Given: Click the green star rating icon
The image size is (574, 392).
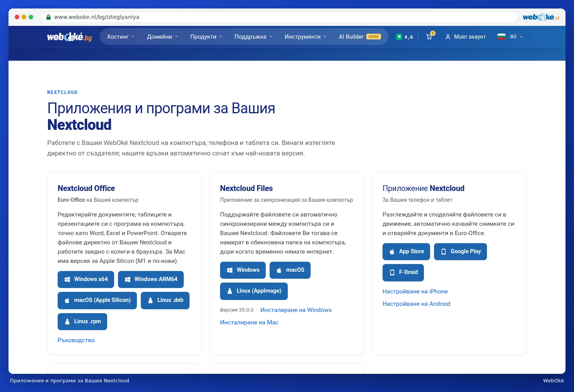Looking at the screenshot, I should coord(399,37).
